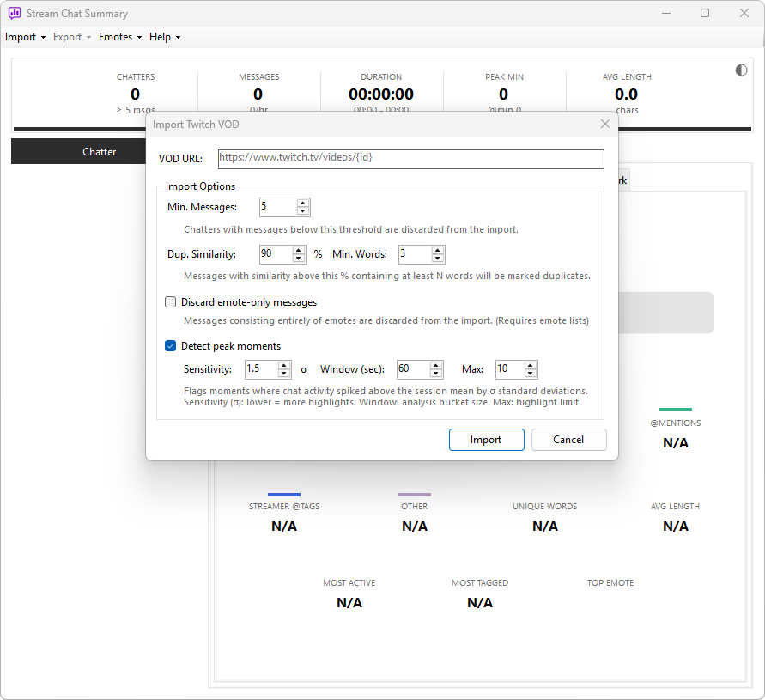Click the Import button
The image size is (765, 700).
point(487,440)
